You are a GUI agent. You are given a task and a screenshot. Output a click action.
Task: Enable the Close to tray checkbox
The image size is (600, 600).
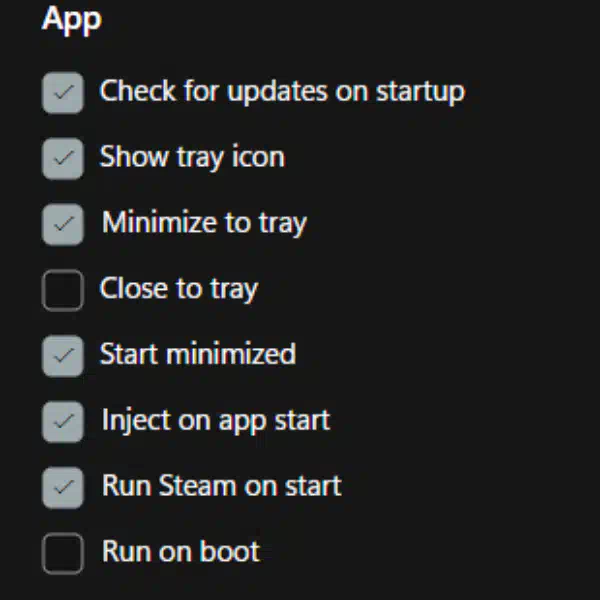(63, 290)
